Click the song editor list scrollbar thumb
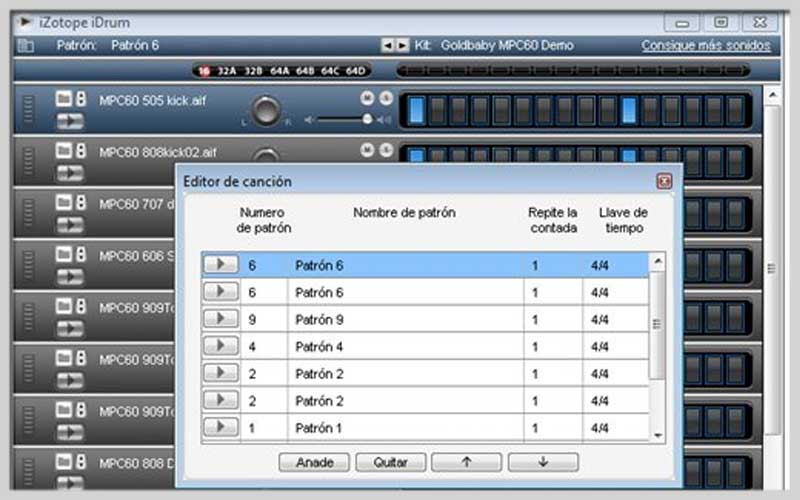This screenshot has height=500, width=800. pos(657,324)
